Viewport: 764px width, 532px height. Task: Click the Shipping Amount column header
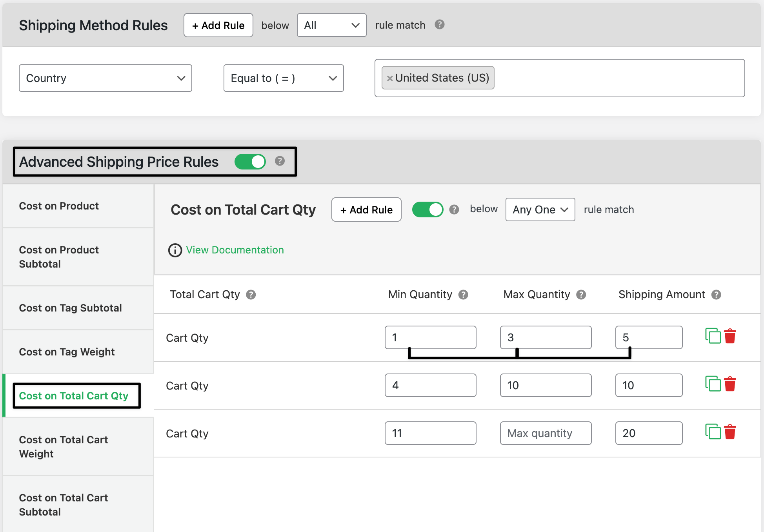click(662, 295)
